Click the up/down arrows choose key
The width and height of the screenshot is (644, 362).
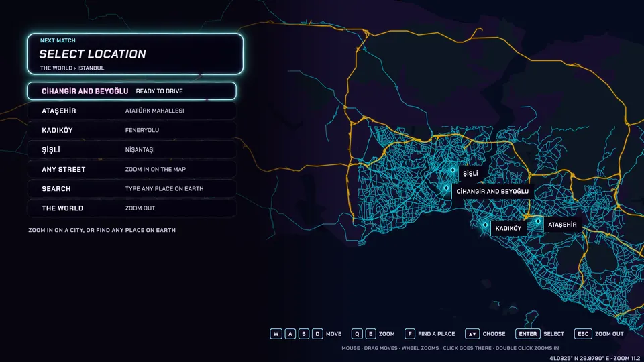click(x=472, y=334)
